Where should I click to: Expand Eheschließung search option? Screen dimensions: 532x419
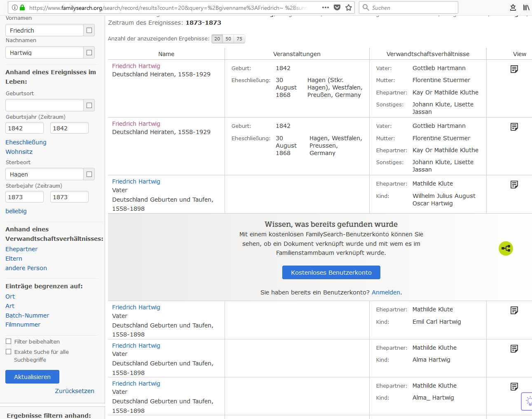coord(26,142)
